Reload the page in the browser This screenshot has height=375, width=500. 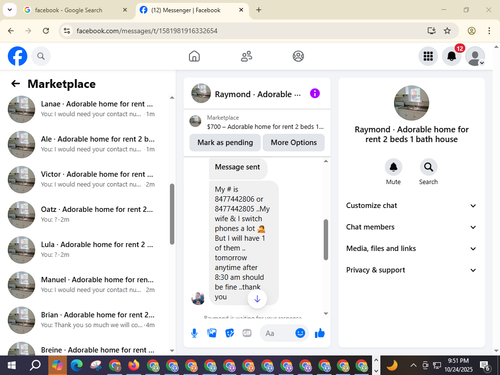click(x=46, y=31)
